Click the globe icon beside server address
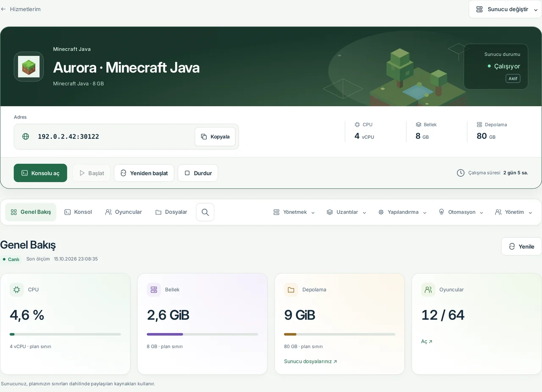The image size is (542, 392). 26,136
